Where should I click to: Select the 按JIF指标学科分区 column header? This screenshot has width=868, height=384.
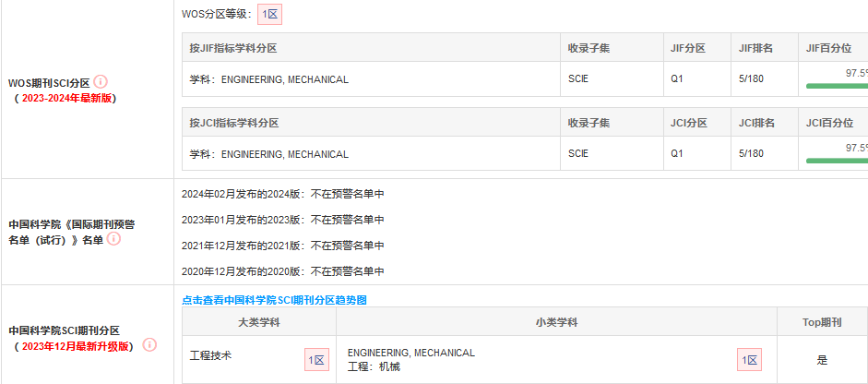click(x=234, y=48)
